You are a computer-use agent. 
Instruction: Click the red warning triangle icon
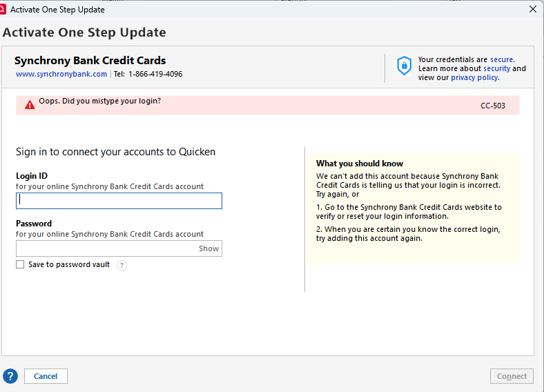click(x=30, y=105)
